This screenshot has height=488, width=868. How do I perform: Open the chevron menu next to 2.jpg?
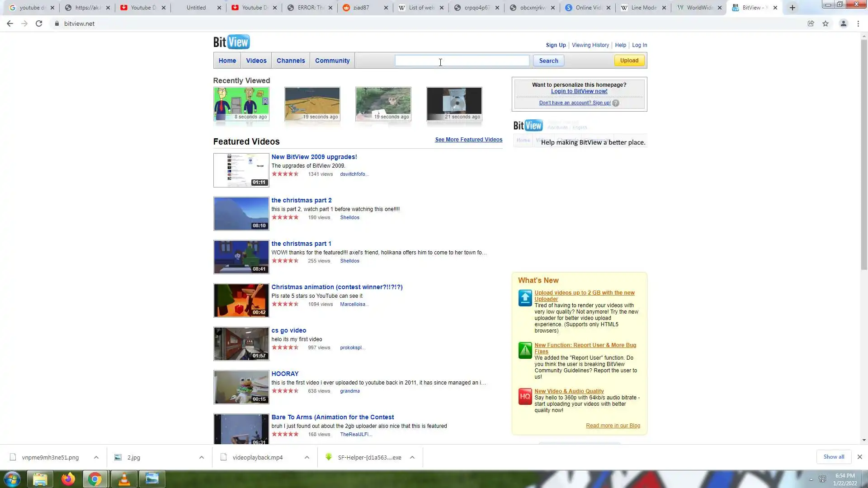click(x=202, y=457)
